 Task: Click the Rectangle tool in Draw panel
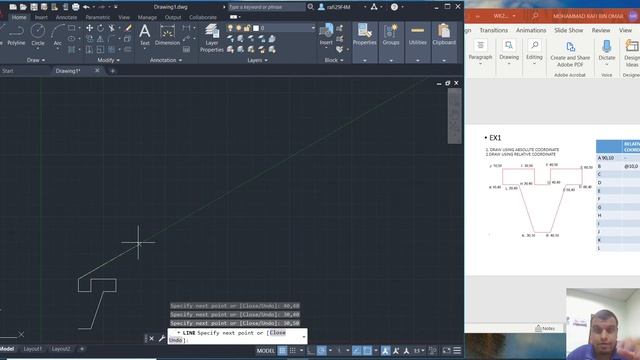(x=71, y=28)
